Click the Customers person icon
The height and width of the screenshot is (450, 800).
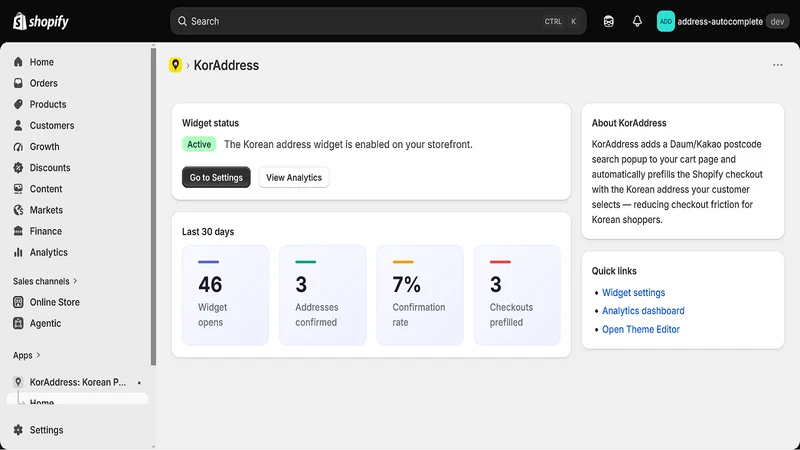18,125
